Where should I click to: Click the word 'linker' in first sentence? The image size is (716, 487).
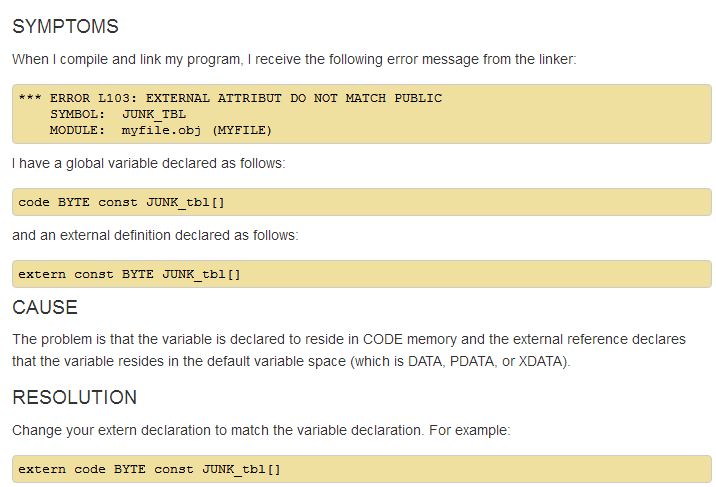click(556, 59)
